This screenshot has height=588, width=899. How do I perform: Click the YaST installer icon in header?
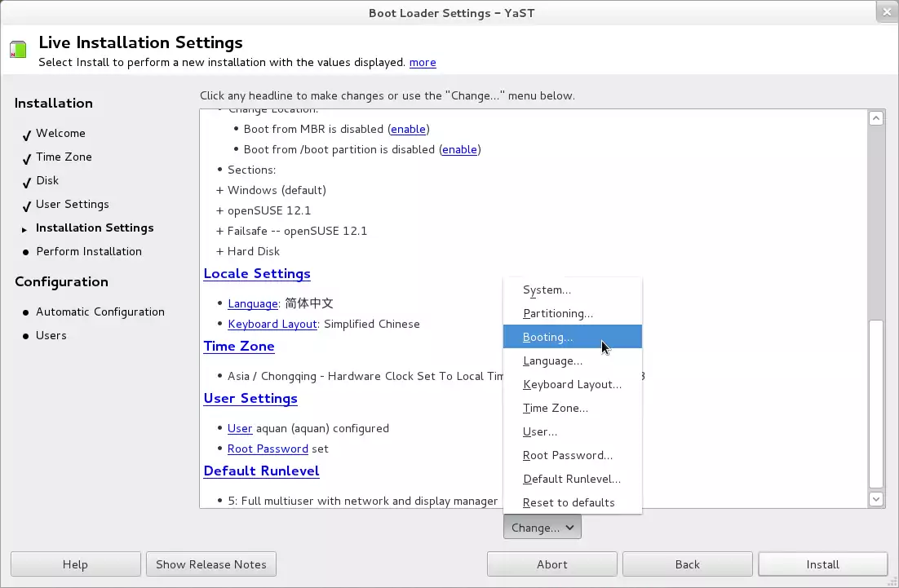(x=18, y=50)
